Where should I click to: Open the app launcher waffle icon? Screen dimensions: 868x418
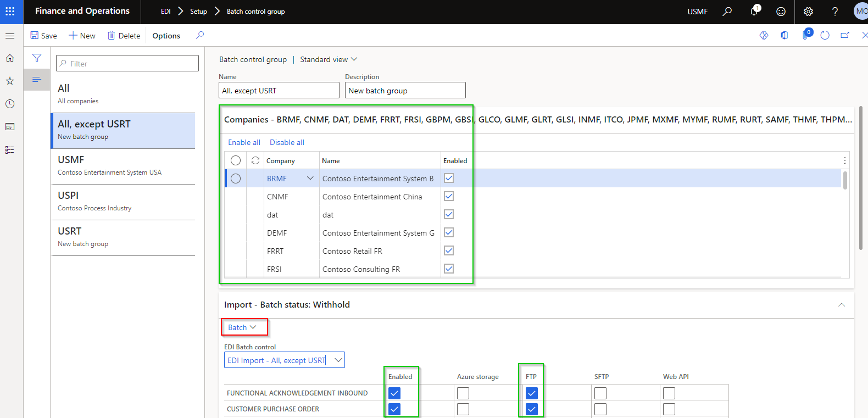tap(10, 11)
